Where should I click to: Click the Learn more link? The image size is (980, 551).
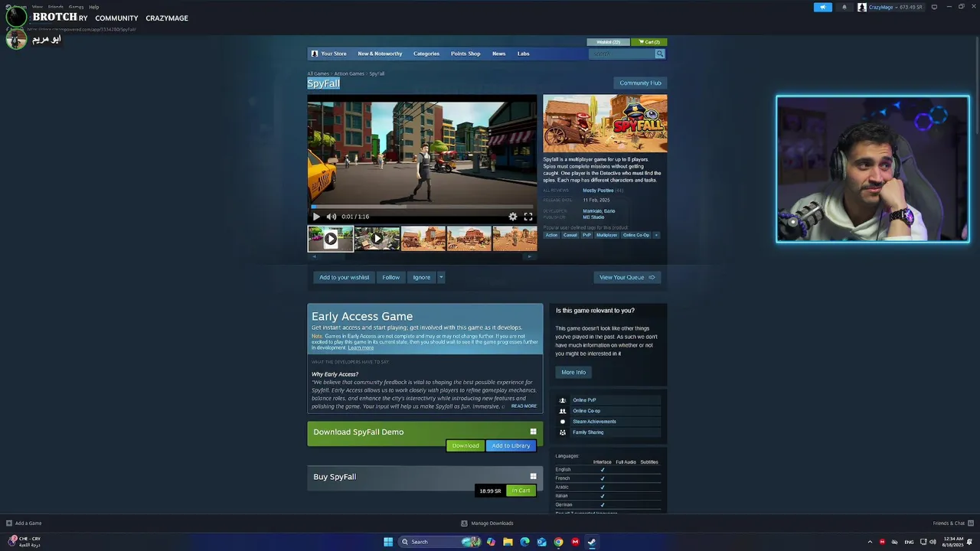click(361, 348)
